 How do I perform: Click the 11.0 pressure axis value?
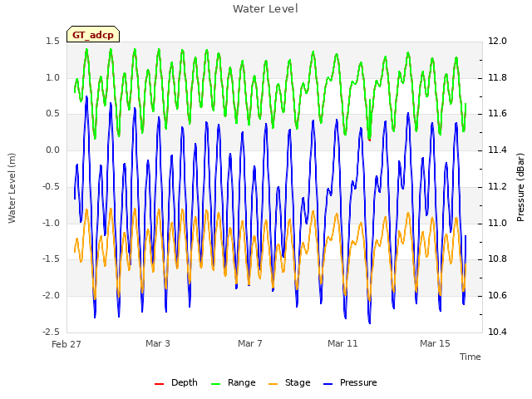[497, 223]
